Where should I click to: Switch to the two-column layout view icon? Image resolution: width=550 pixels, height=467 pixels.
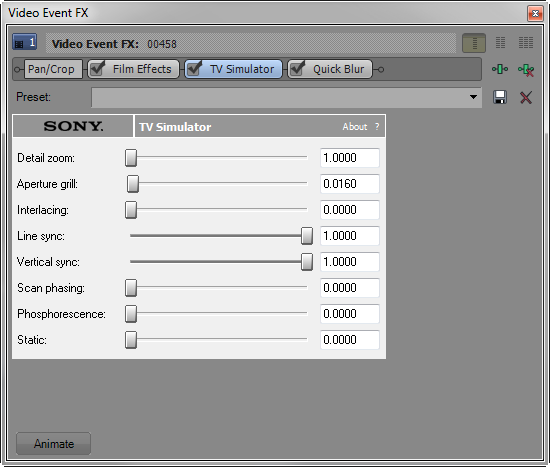(501, 43)
